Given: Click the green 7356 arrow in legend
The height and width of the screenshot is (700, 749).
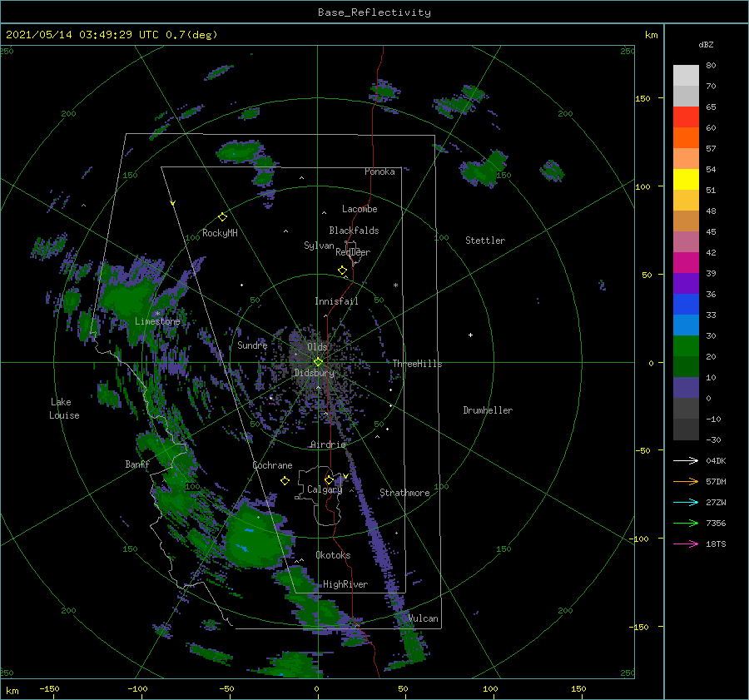Looking at the screenshot, I should [x=686, y=524].
